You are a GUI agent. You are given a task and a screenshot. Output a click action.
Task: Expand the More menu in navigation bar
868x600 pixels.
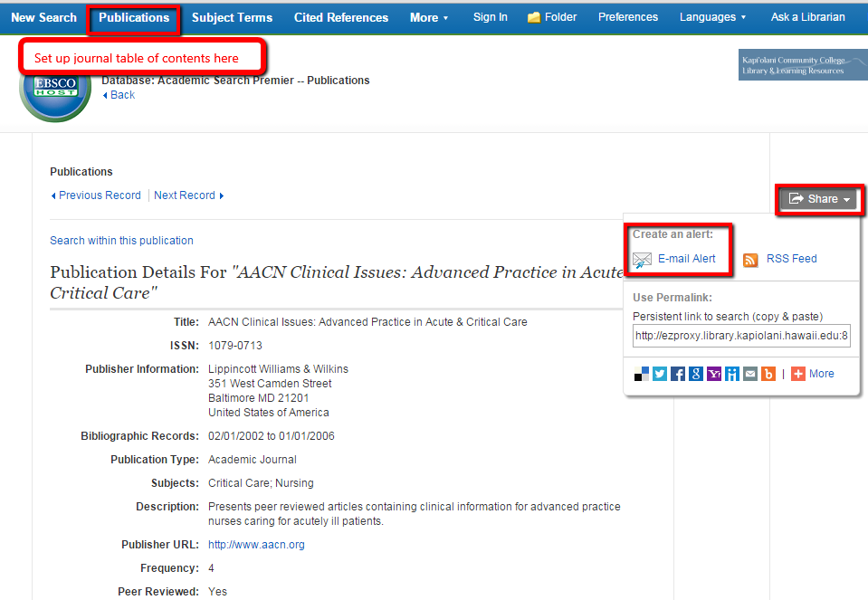click(429, 18)
